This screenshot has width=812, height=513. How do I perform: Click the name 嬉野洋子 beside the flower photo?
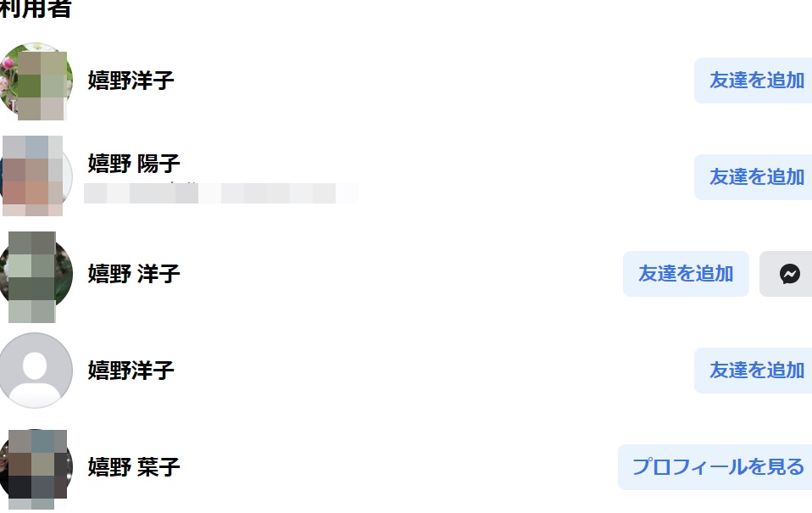click(x=131, y=81)
